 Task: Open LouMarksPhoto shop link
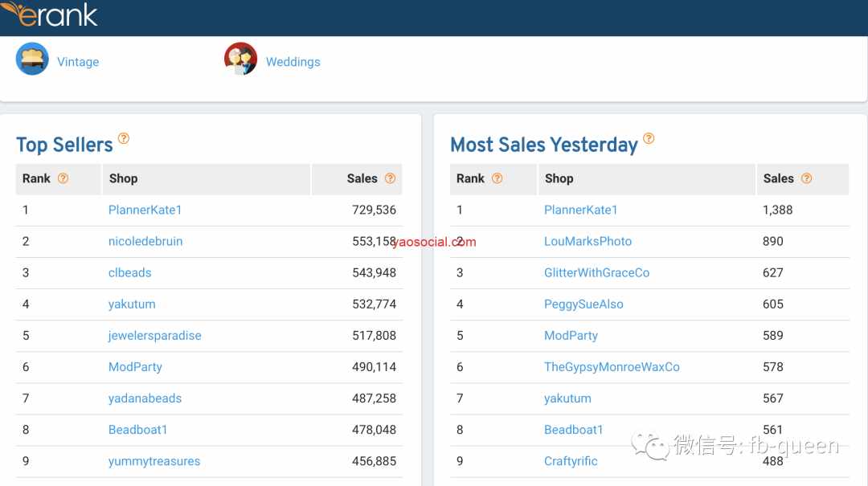pos(588,241)
